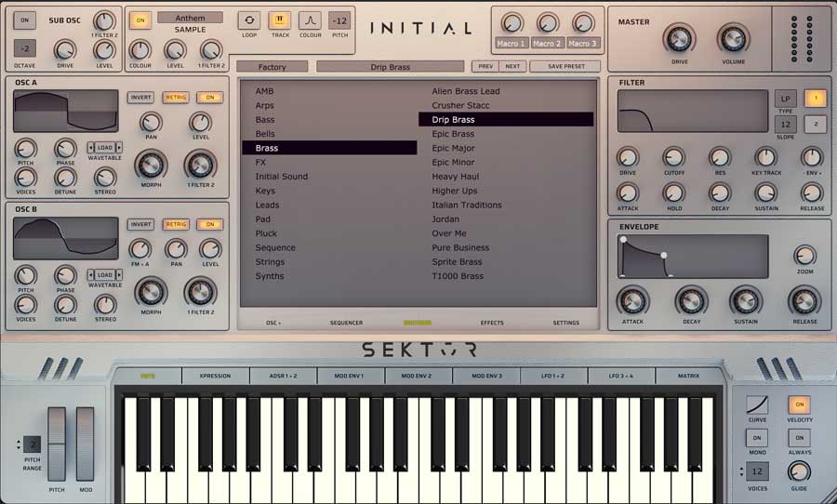This screenshot has width=837, height=504.
Task: Click the OSC B FM-A knob
Action: [x=139, y=249]
